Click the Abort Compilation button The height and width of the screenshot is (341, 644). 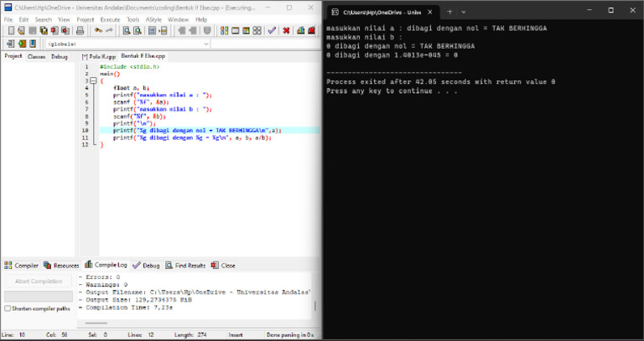click(39, 281)
